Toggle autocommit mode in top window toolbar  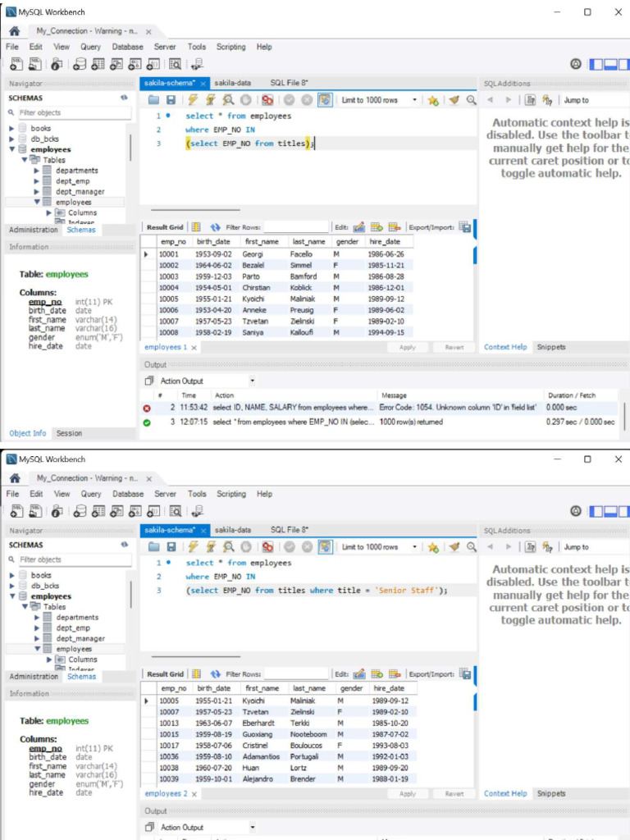click(x=325, y=99)
